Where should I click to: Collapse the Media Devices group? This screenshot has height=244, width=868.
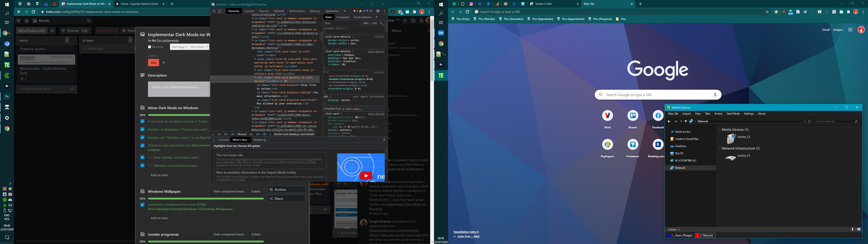[720, 130]
